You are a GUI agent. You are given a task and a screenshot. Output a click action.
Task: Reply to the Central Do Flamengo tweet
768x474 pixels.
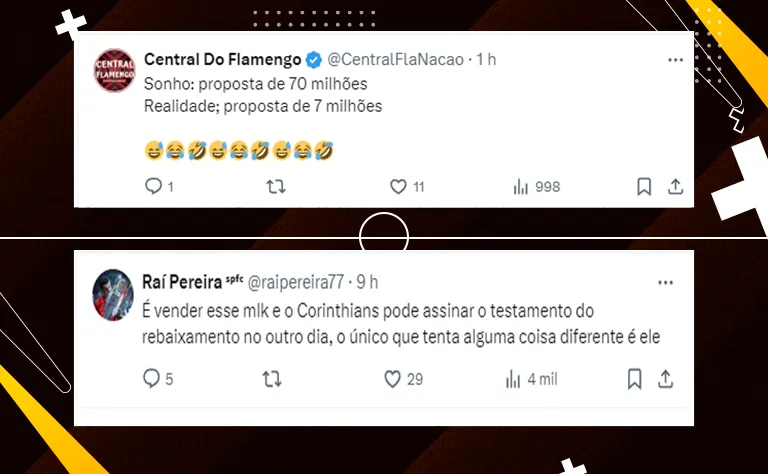point(153,187)
